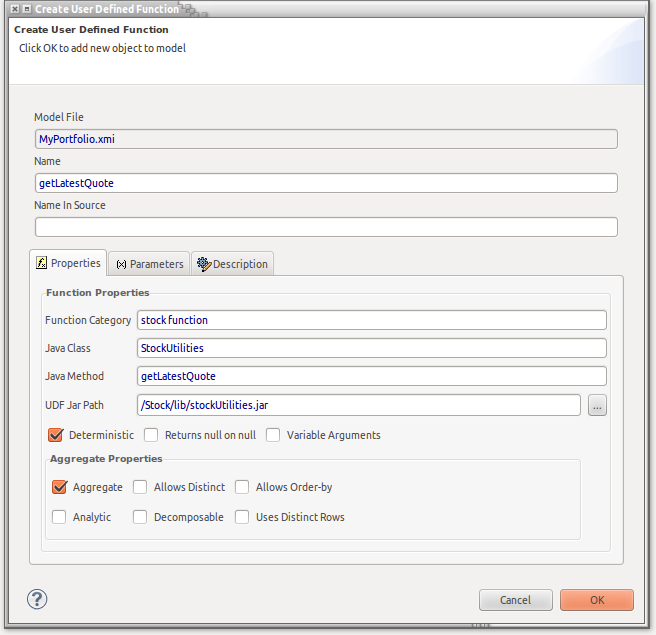The height and width of the screenshot is (635, 656).
Task: Uncheck the Aggregate checkbox
Action: [59, 487]
